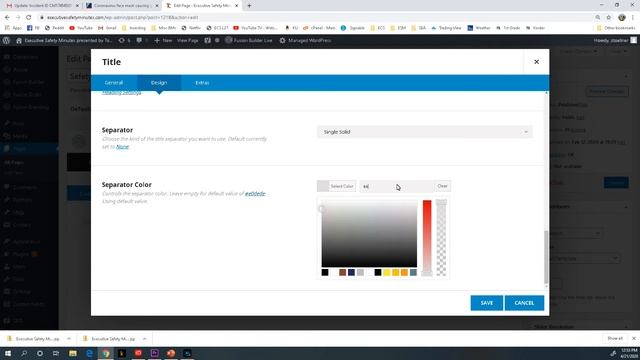The width and height of the screenshot is (640, 360).
Task: Launch Microsoft Edge from the taskbar
Action: click(89, 353)
